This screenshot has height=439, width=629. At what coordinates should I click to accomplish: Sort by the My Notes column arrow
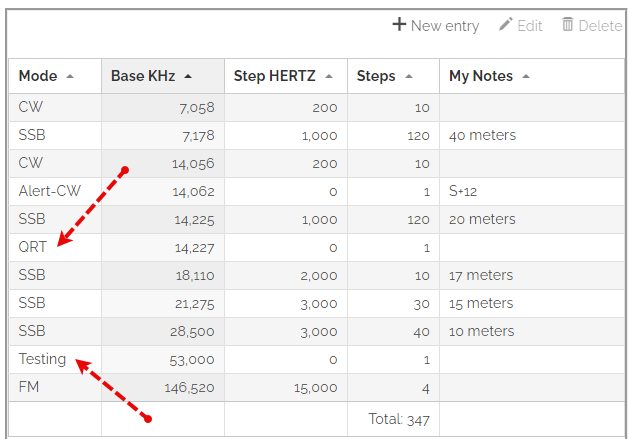[x=526, y=76]
